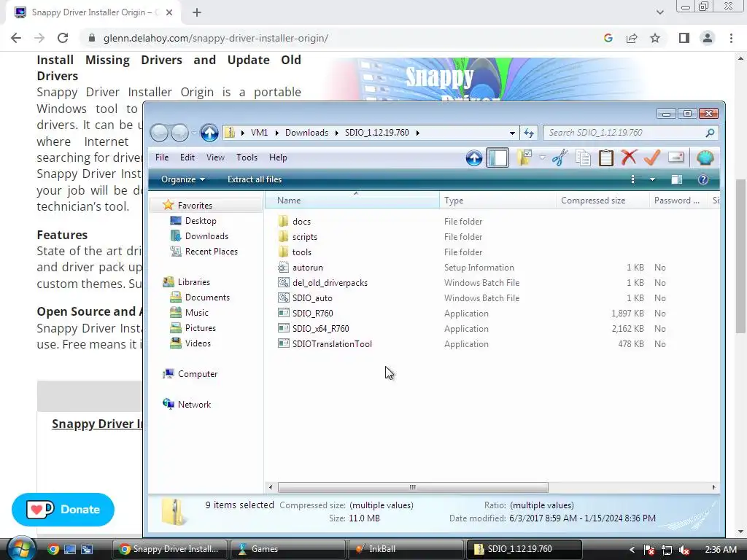Open the Help menu in Explorer

[278, 157]
